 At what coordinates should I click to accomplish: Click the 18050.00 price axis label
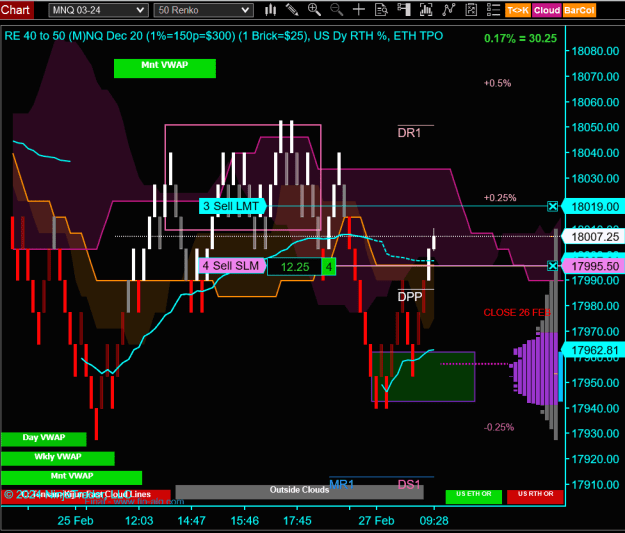[595, 127]
